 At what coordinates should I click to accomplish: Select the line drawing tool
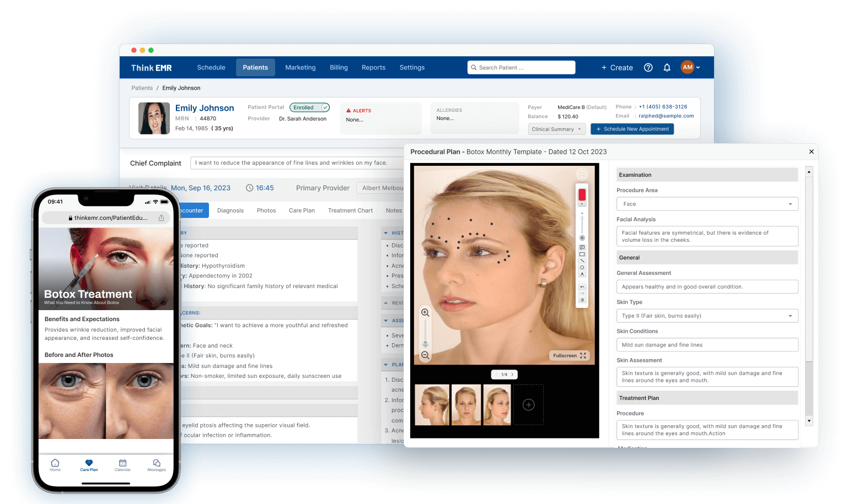click(582, 261)
